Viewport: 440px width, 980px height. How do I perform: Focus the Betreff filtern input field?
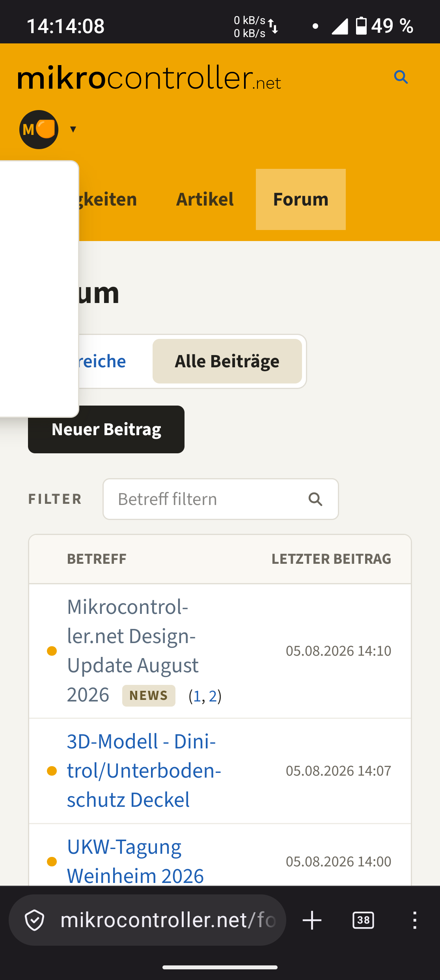(x=221, y=499)
